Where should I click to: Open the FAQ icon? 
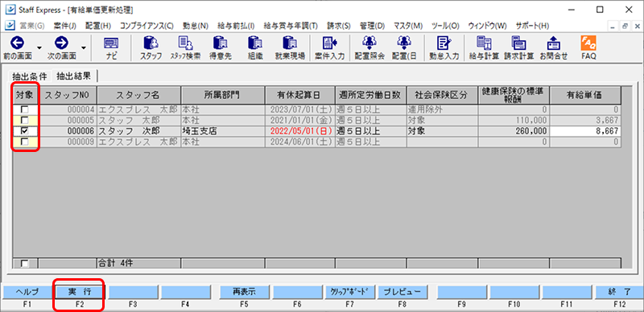588,43
